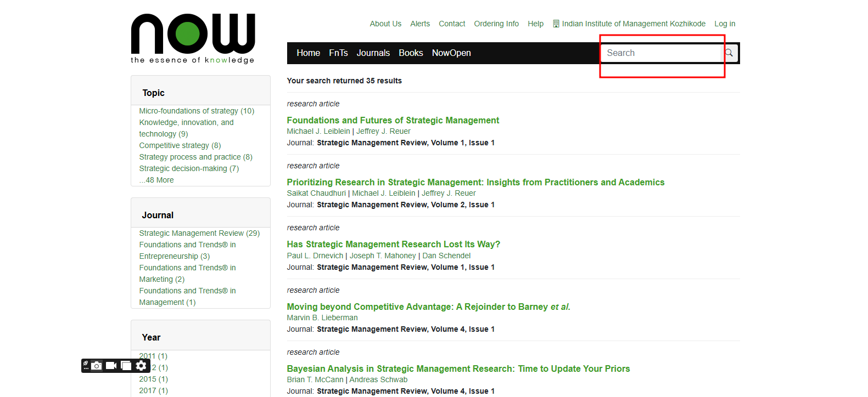
Task: Open the FnTs navigation item
Action: [x=338, y=53]
